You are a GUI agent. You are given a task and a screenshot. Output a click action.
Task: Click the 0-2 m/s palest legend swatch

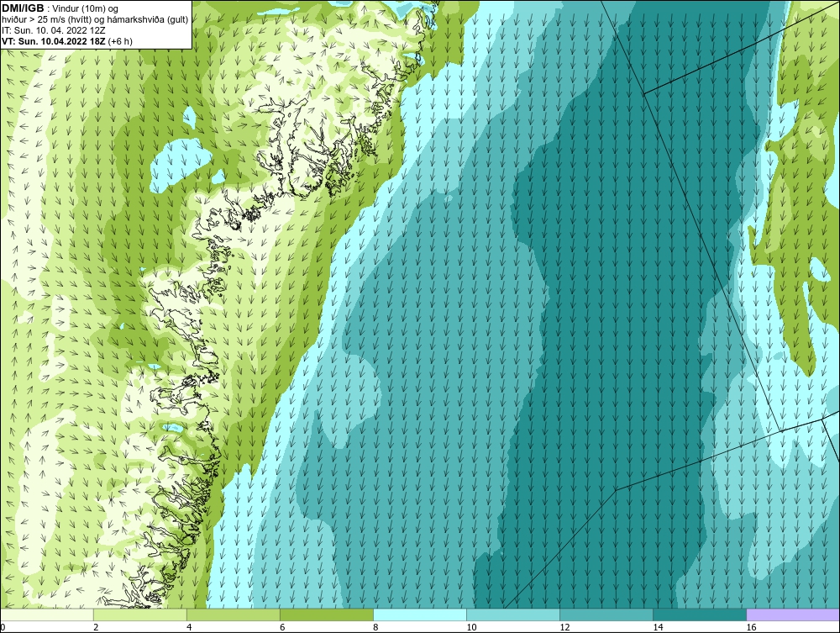47,615
